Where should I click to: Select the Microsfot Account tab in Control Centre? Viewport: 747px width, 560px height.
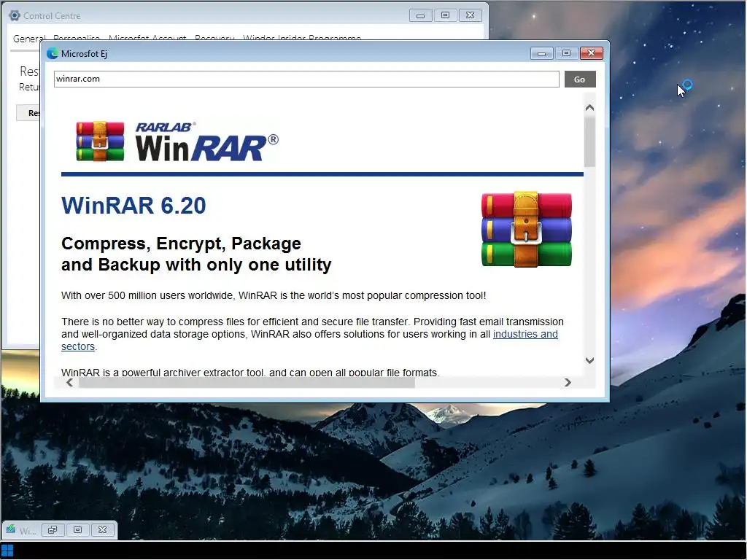pos(147,38)
